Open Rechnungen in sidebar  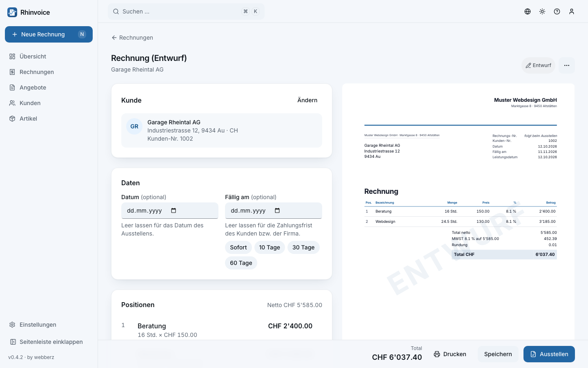(x=49, y=72)
